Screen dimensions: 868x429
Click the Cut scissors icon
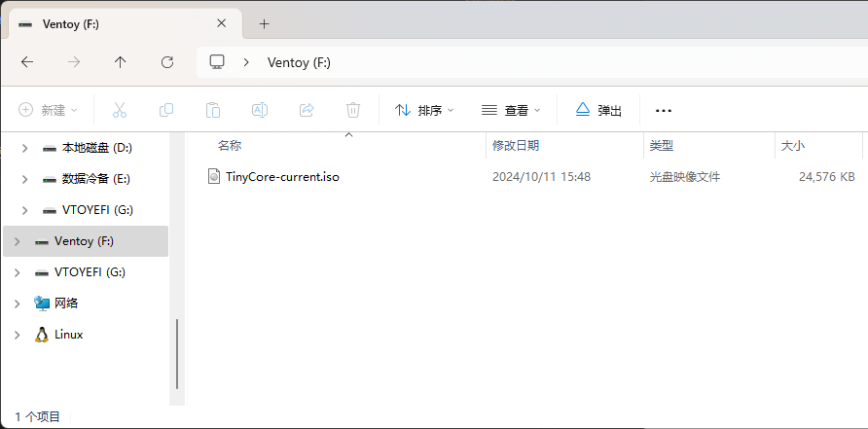coord(120,110)
